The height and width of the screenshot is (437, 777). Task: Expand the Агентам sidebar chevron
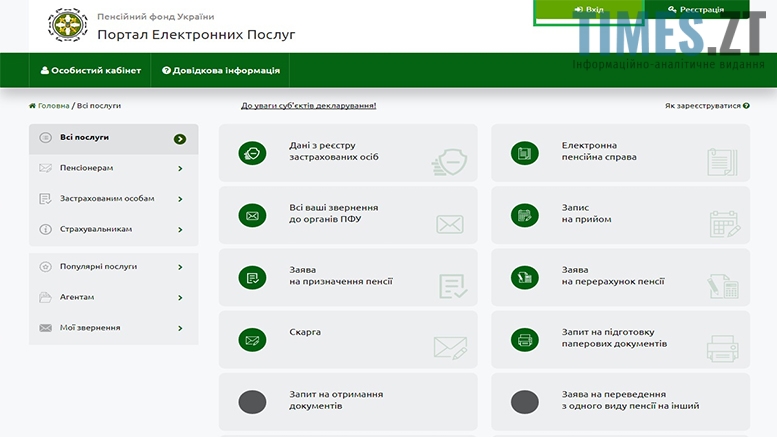click(180, 298)
